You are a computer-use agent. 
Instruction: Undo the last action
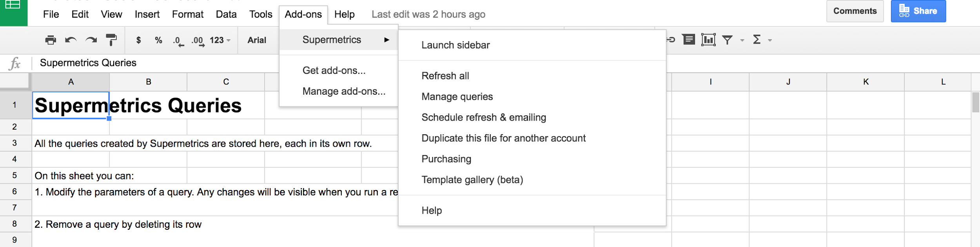(71, 40)
